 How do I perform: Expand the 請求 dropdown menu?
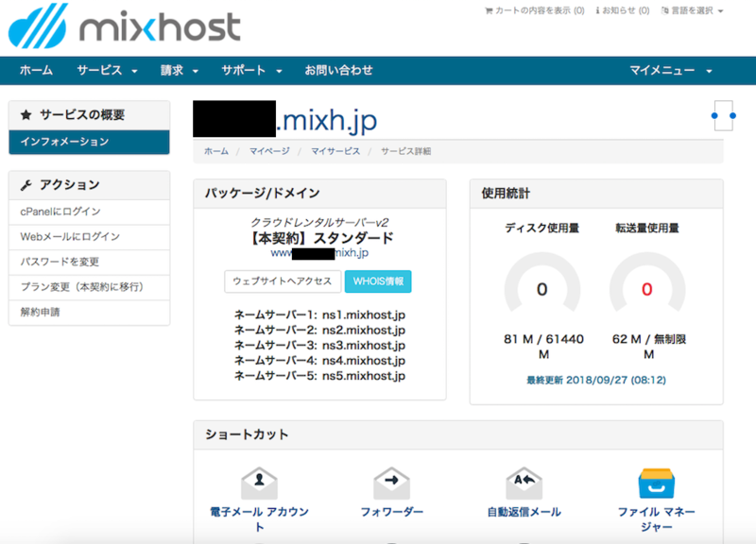(x=180, y=70)
